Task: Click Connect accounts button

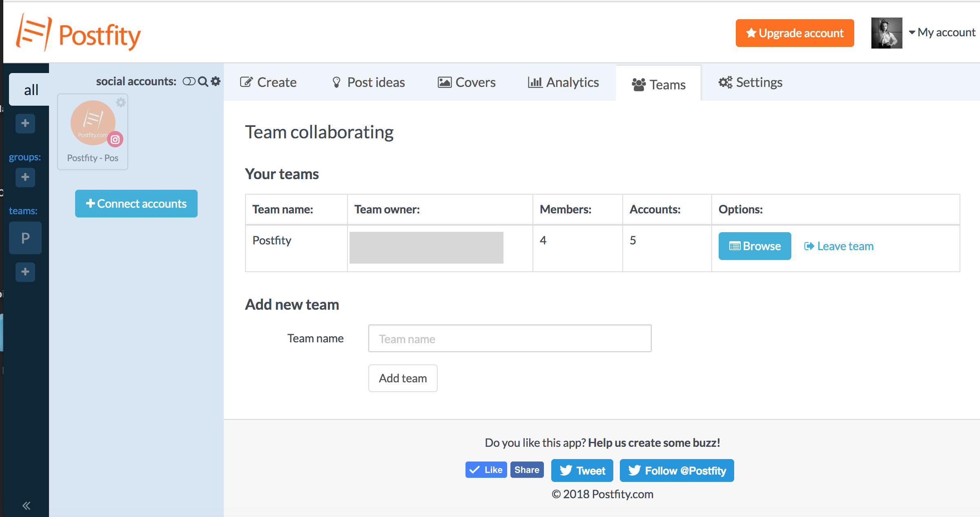Action: coord(136,204)
